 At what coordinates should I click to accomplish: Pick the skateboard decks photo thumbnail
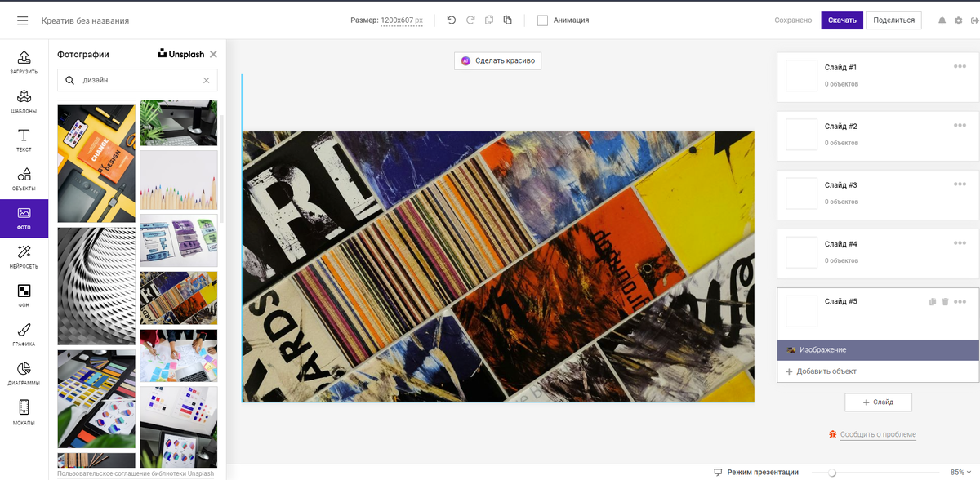pos(179,298)
